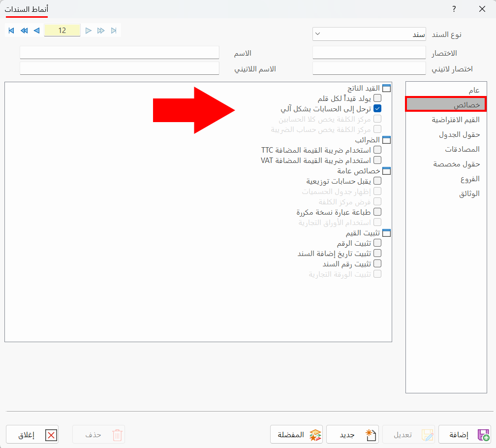Check طباعة عبارة نسخة مكررة option

coord(377,212)
